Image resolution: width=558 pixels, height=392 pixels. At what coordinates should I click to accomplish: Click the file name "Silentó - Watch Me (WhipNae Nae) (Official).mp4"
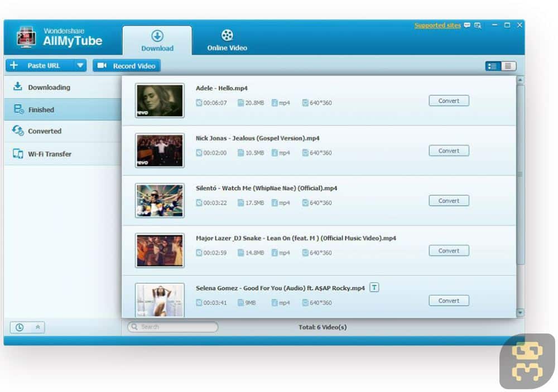point(266,188)
